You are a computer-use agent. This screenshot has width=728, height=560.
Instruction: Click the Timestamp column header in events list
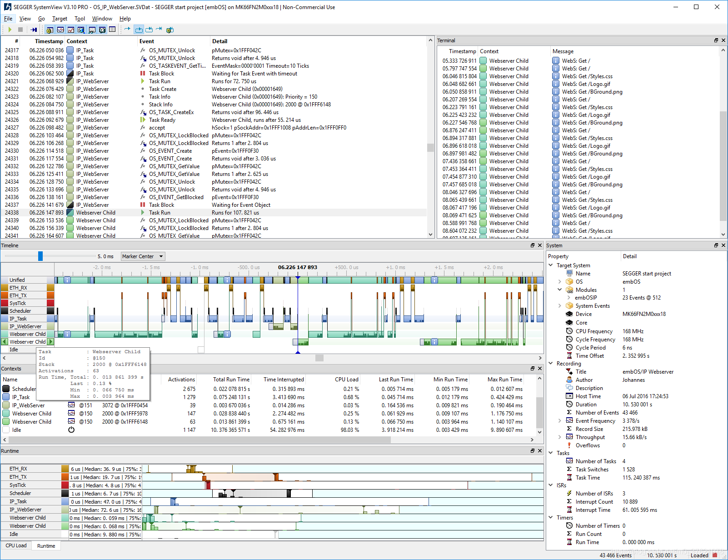tap(49, 41)
